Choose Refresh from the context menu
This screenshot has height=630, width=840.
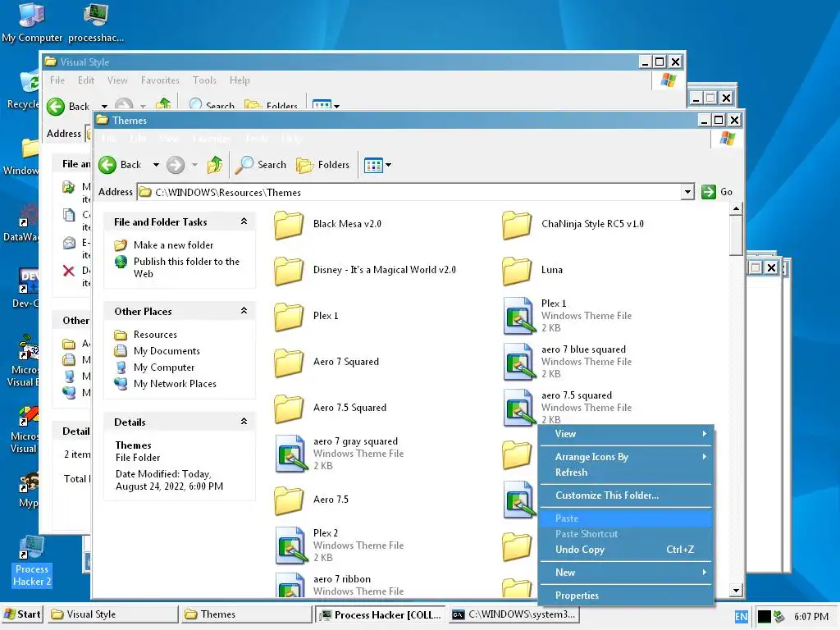pos(626,472)
